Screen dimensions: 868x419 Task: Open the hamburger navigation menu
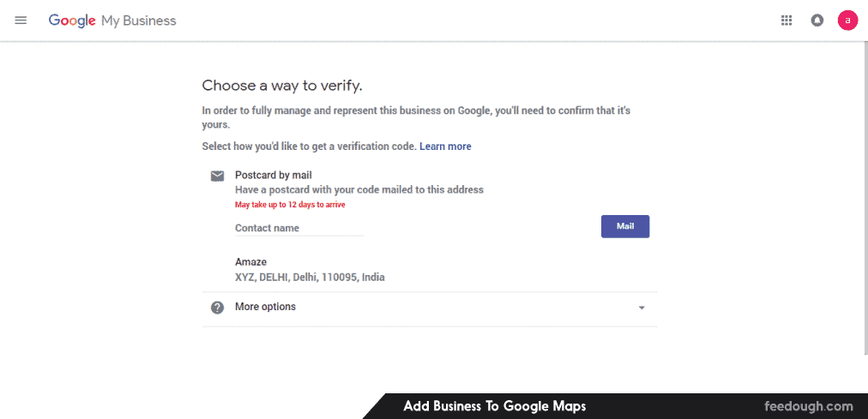point(21,21)
